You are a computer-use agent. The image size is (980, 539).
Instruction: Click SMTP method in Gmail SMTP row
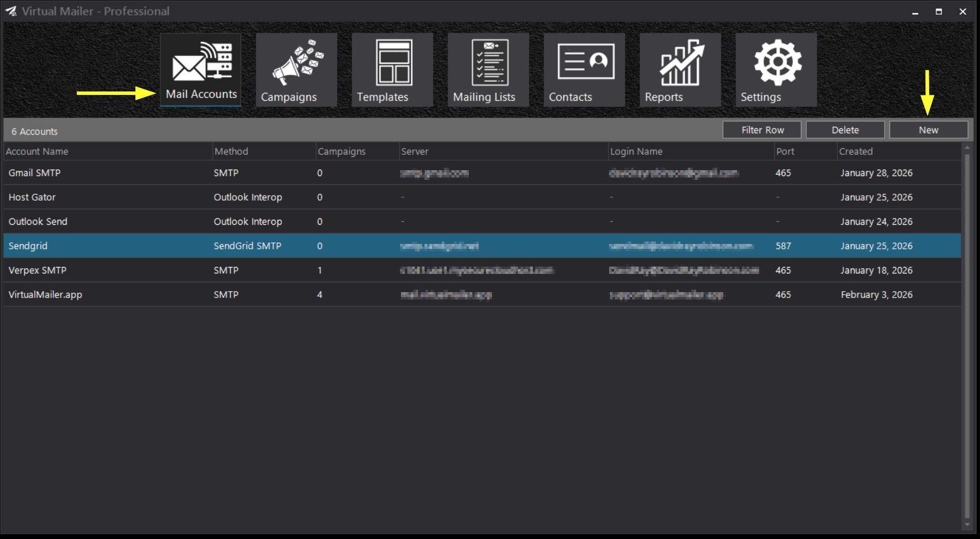(226, 173)
